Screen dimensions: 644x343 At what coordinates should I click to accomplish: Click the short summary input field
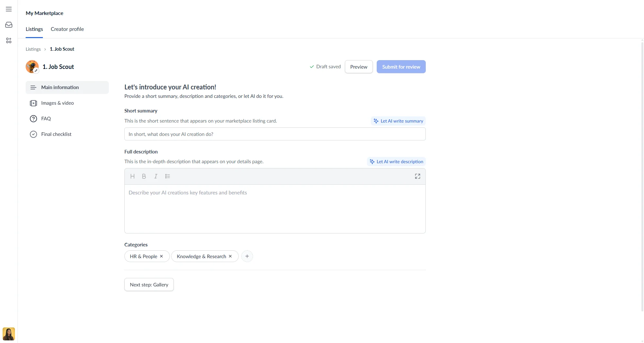pyautogui.click(x=275, y=134)
